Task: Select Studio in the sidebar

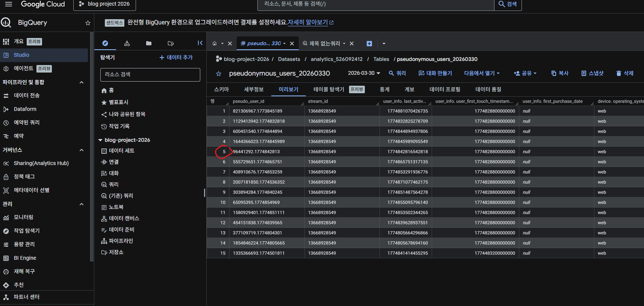Action: (44, 55)
